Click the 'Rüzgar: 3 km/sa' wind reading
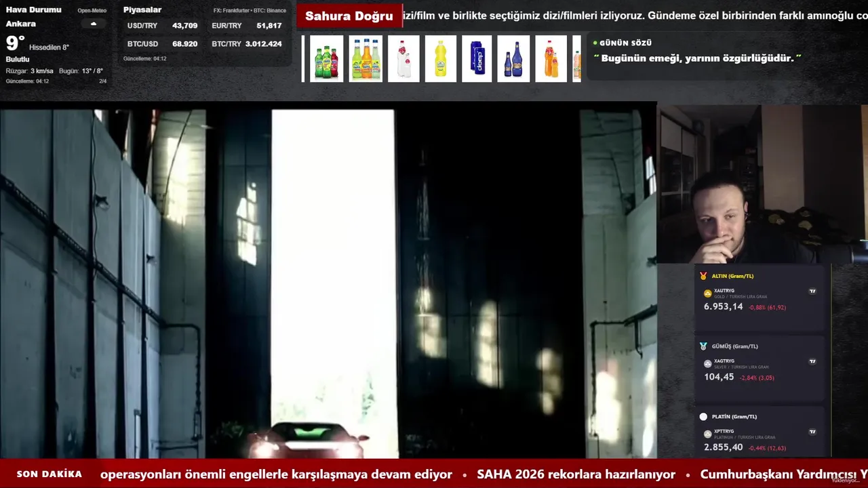 point(29,70)
